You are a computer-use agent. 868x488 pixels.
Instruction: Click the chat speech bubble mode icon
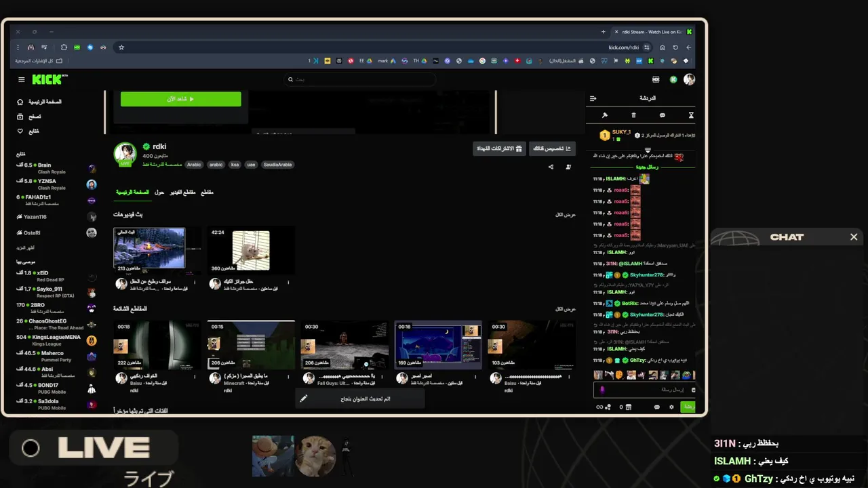pos(663,115)
